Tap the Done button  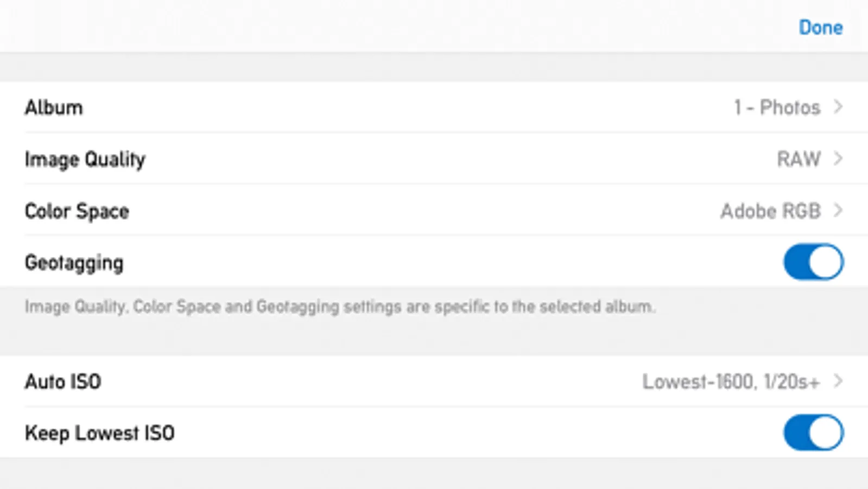820,28
